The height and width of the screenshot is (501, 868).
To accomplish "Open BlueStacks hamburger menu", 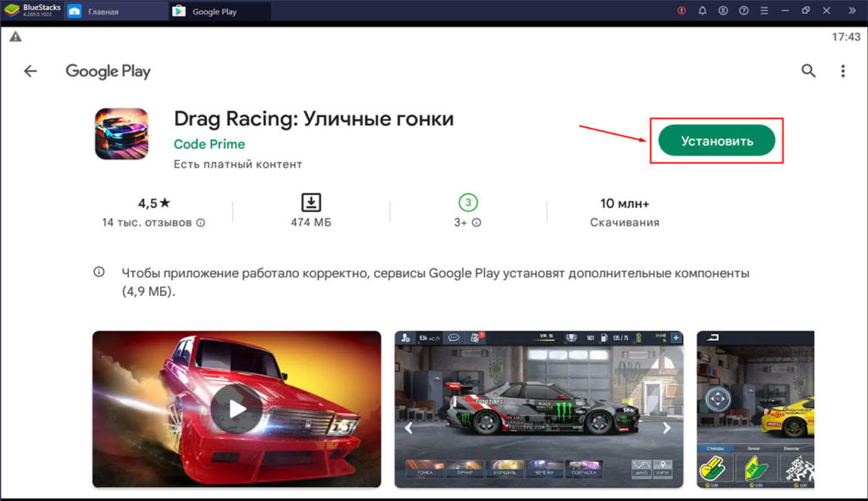I will point(764,10).
